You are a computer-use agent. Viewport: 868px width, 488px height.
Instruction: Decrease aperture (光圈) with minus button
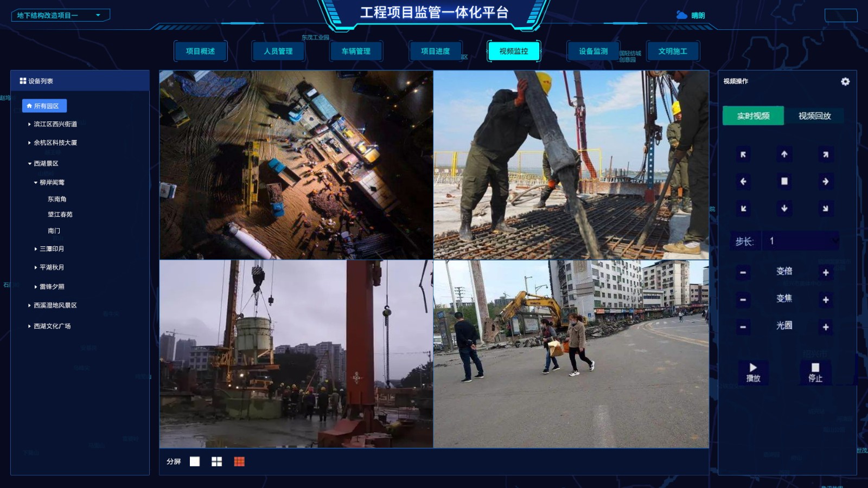click(743, 327)
